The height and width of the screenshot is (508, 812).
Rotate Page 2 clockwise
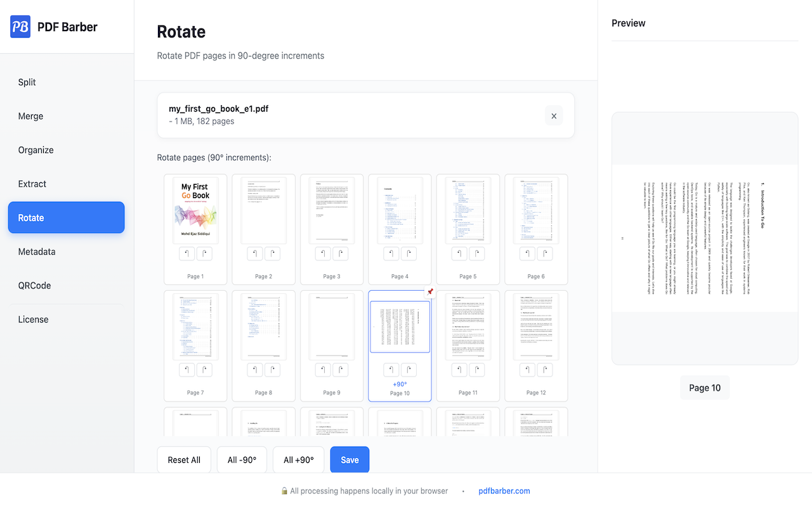(x=273, y=254)
